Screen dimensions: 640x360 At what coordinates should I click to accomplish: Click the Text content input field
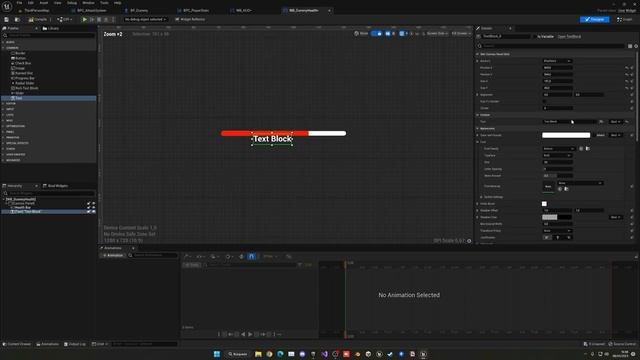pos(569,122)
